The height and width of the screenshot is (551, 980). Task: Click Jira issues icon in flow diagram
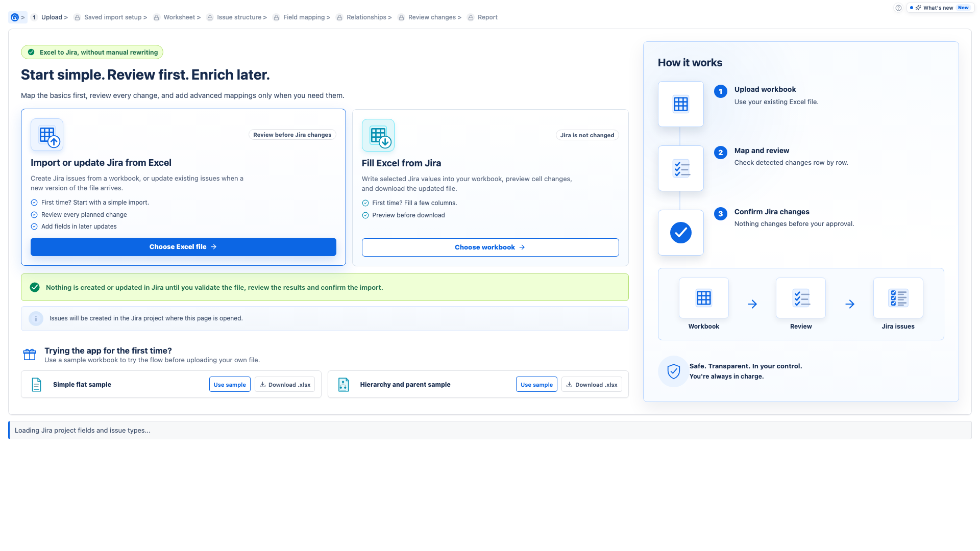coord(898,298)
